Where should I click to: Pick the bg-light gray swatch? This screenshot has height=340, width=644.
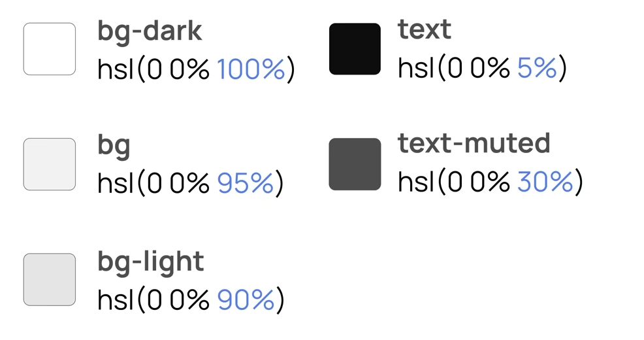click(x=50, y=279)
